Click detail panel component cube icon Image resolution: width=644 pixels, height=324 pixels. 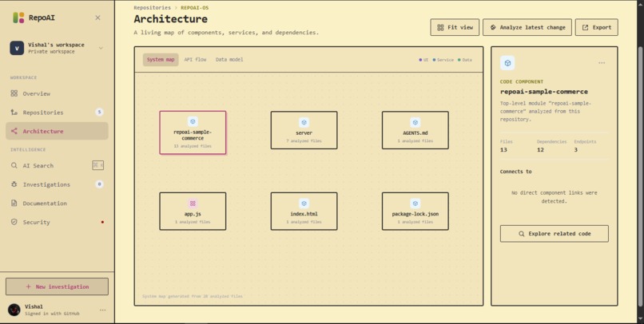507,63
